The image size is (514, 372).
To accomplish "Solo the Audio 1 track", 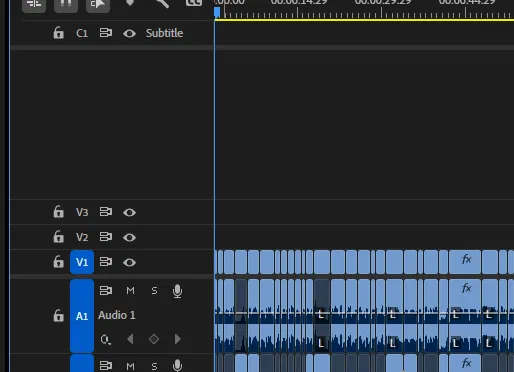I will coord(154,291).
